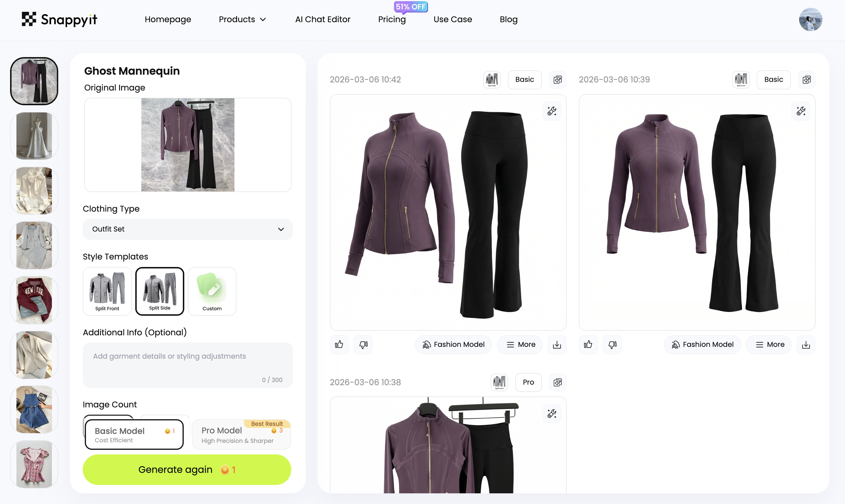Open the 10:38 hanger result image
This screenshot has height=504, width=845.
click(448, 445)
